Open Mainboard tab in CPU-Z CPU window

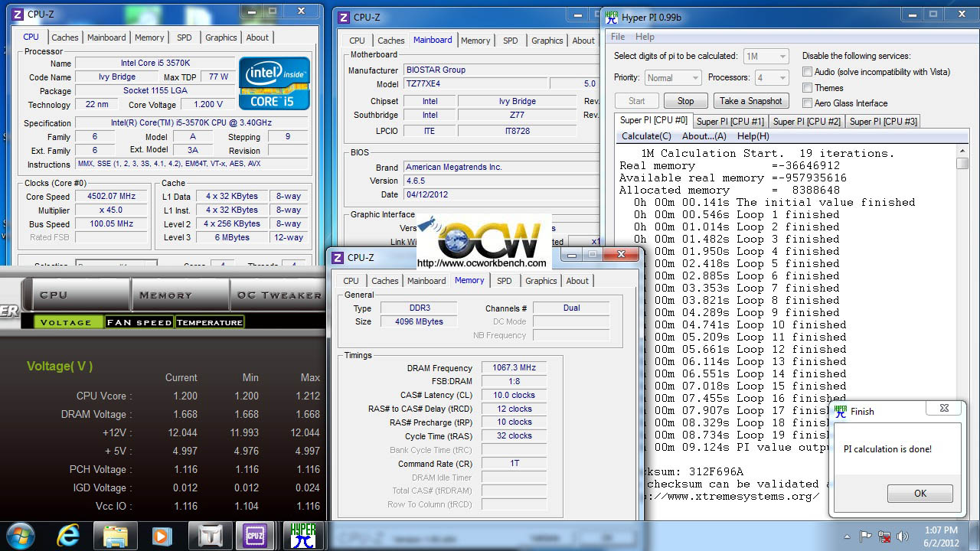106,37
